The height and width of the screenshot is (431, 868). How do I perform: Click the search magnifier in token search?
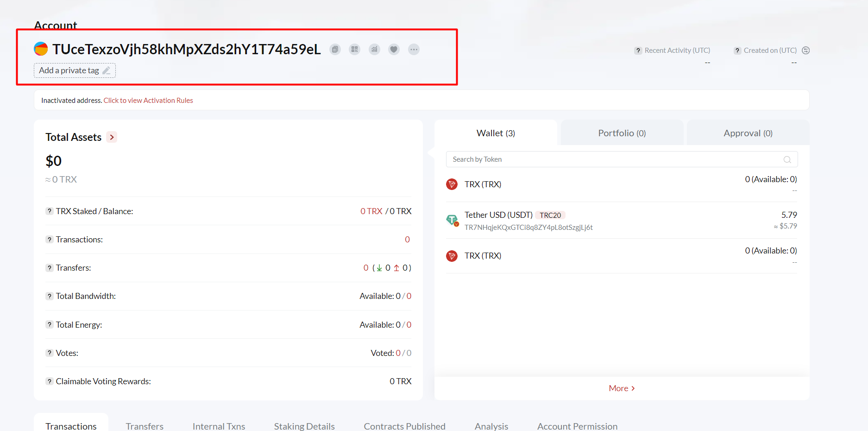tap(787, 159)
